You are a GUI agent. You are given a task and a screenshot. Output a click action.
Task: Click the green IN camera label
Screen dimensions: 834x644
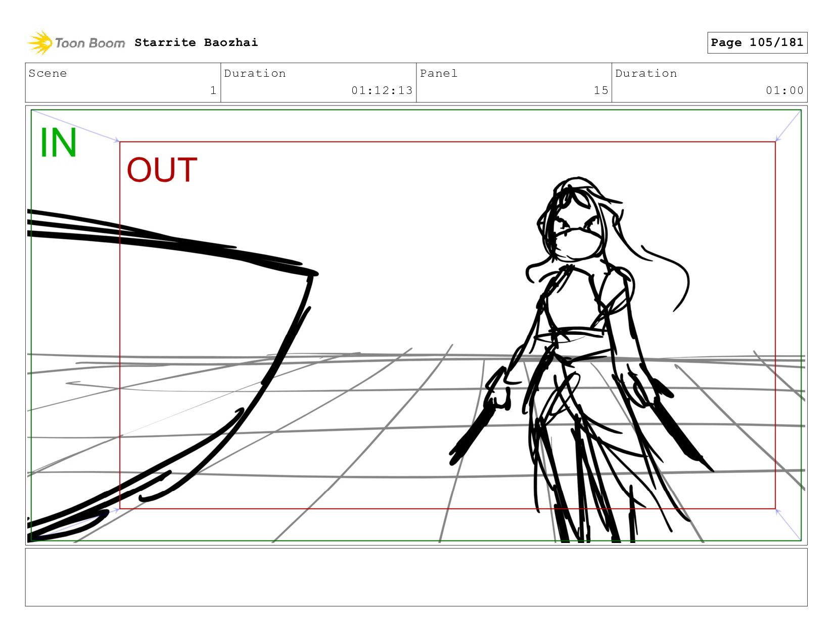59,143
